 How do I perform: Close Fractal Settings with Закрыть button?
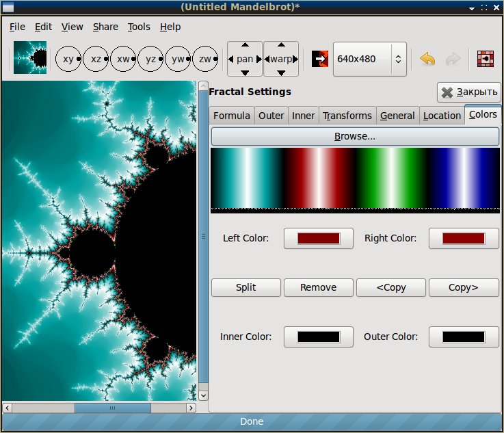469,92
